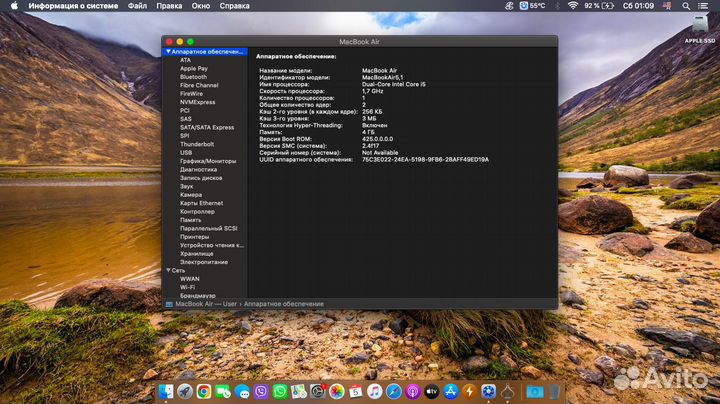The image size is (720, 404).
Task: Click Аппаратное обеспечение in bottom path bar
Action: [x=284, y=304]
